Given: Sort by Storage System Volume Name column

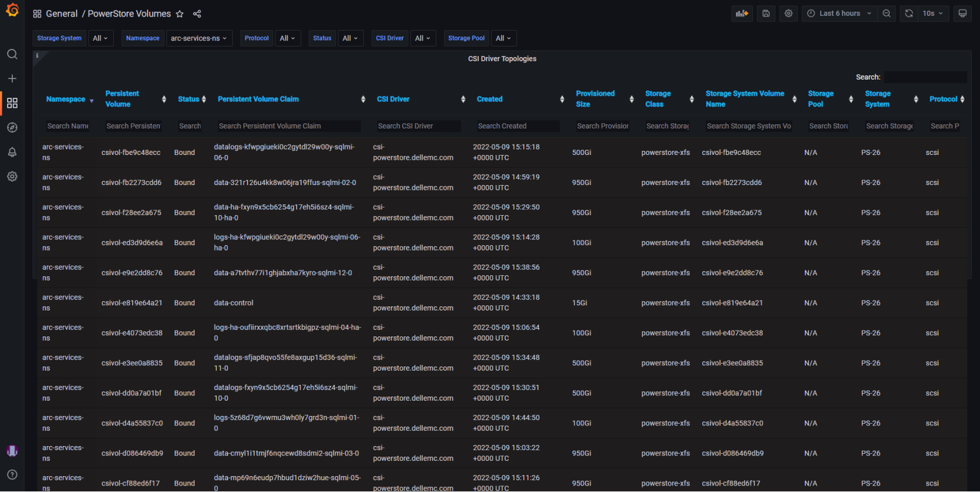Looking at the screenshot, I should [x=745, y=99].
